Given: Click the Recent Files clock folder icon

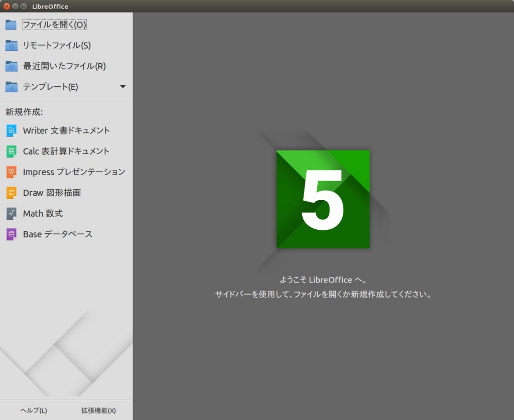Looking at the screenshot, I should (x=11, y=66).
